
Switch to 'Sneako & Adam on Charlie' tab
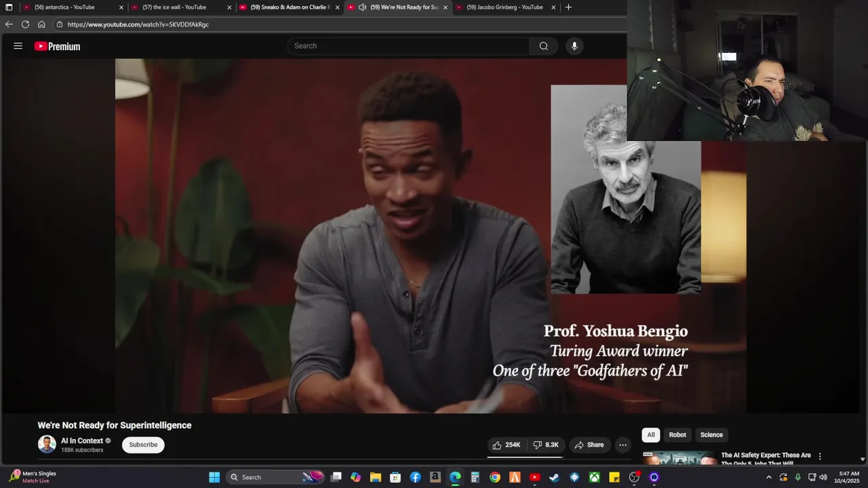click(290, 7)
